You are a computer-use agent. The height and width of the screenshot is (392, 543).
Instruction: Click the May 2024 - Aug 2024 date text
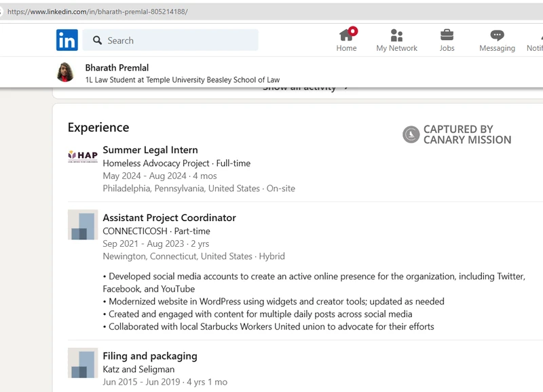[160, 176]
